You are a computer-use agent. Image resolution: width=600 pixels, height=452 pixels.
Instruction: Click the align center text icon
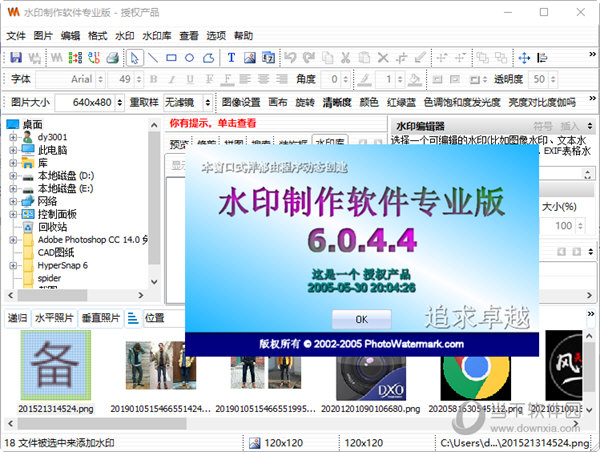coord(263,79)
